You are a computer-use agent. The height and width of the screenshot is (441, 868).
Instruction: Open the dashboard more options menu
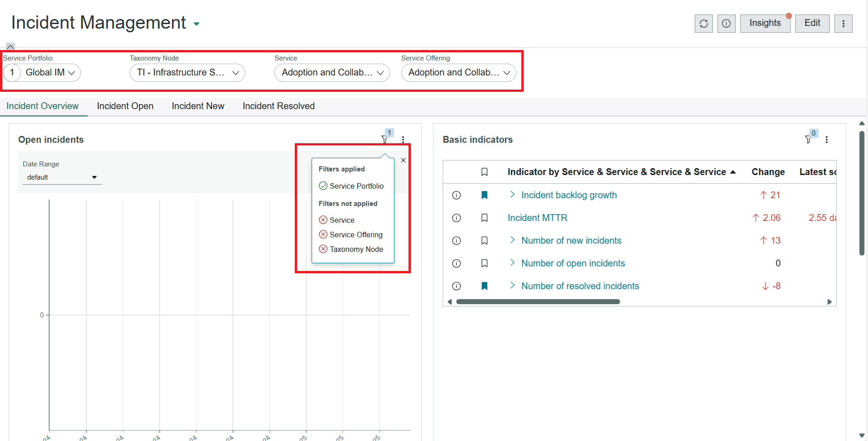tap(843, 24)
